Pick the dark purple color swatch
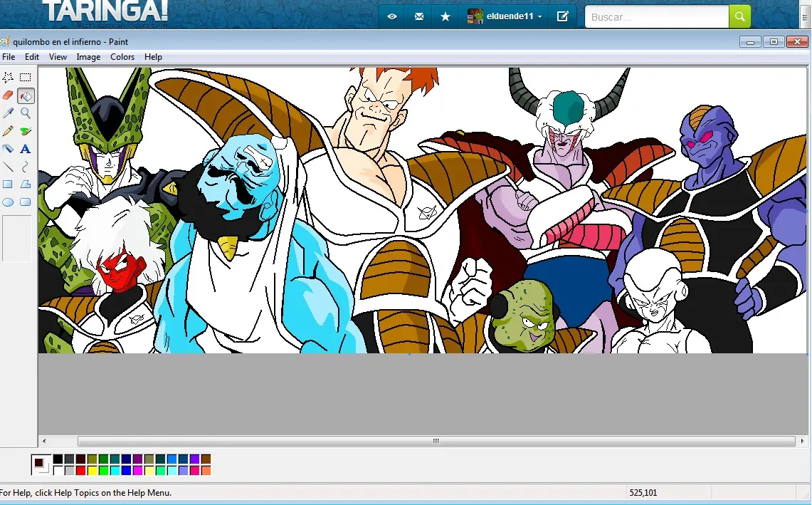The height and width of the screenshot is (505, 812). coord(138,459)
